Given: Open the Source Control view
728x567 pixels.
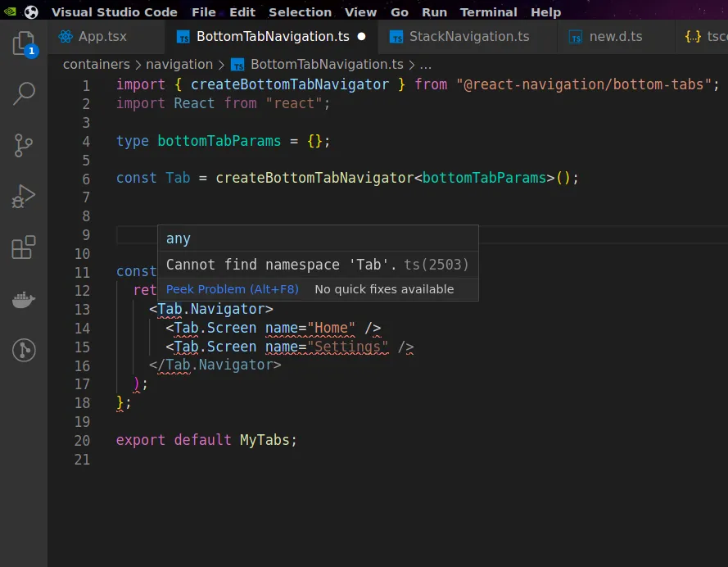Looking at the screenshot, I should point(23,145).
